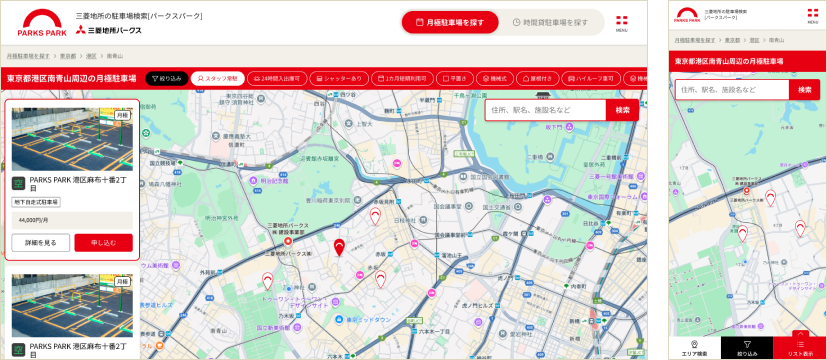Click the rightmost parking pin in mobile map
The image size is (827, 360).
801,228
